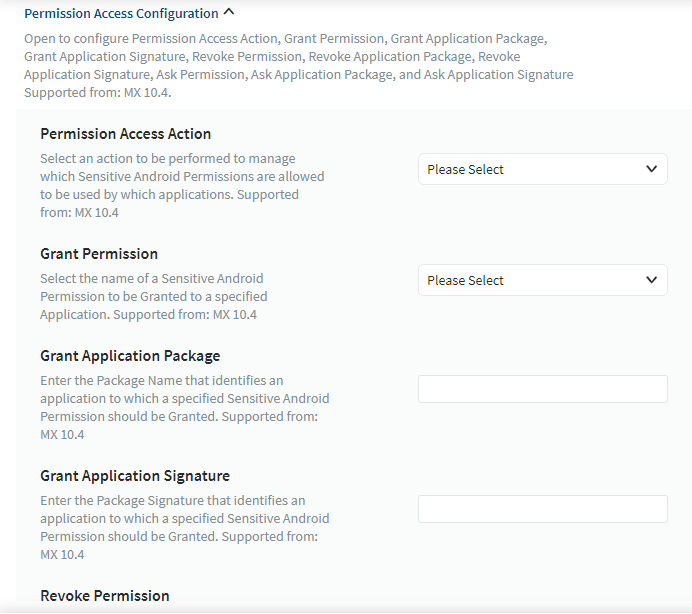The height and width of the screenshot is (614, 692).
Task: Open the Permission Access Action dropdown
Action: [x=542, y=169]
